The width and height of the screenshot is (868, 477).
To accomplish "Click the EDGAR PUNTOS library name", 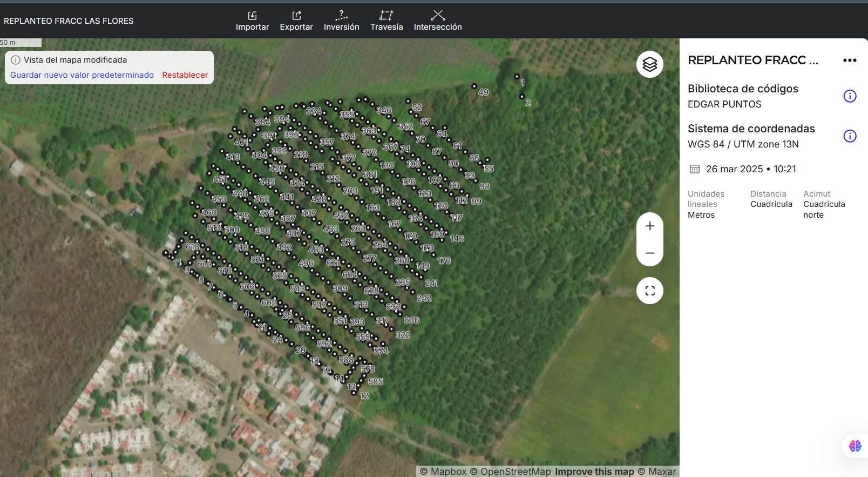I will click(724, 104).
